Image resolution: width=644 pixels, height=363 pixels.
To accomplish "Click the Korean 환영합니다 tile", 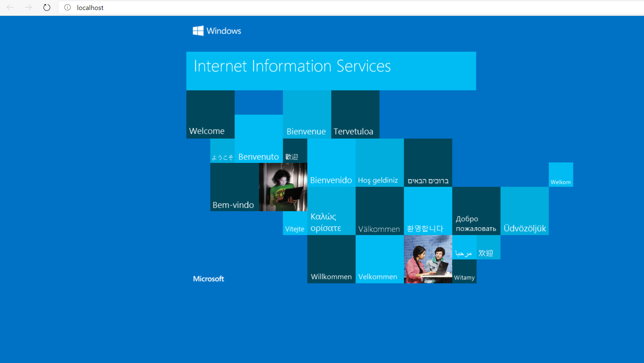I will click(x=428, y=211).
